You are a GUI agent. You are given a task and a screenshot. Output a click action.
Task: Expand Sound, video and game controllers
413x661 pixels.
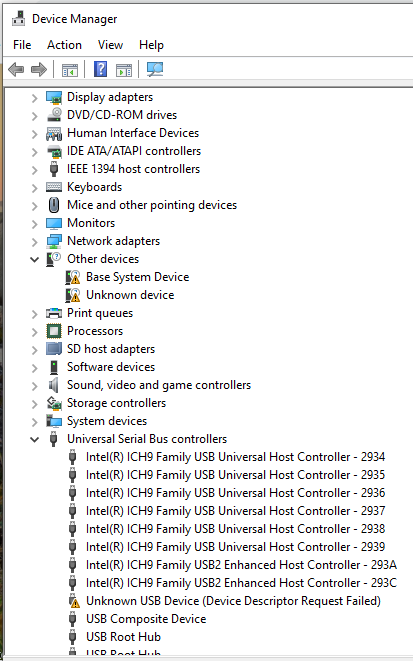pyautogui.click(x=35, y=386)
